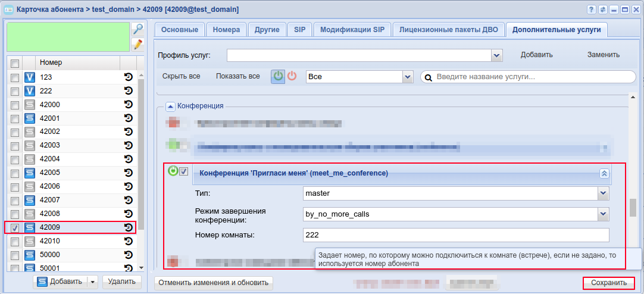
Task: Click the green subscriber filter area
Action: point(68,37)
